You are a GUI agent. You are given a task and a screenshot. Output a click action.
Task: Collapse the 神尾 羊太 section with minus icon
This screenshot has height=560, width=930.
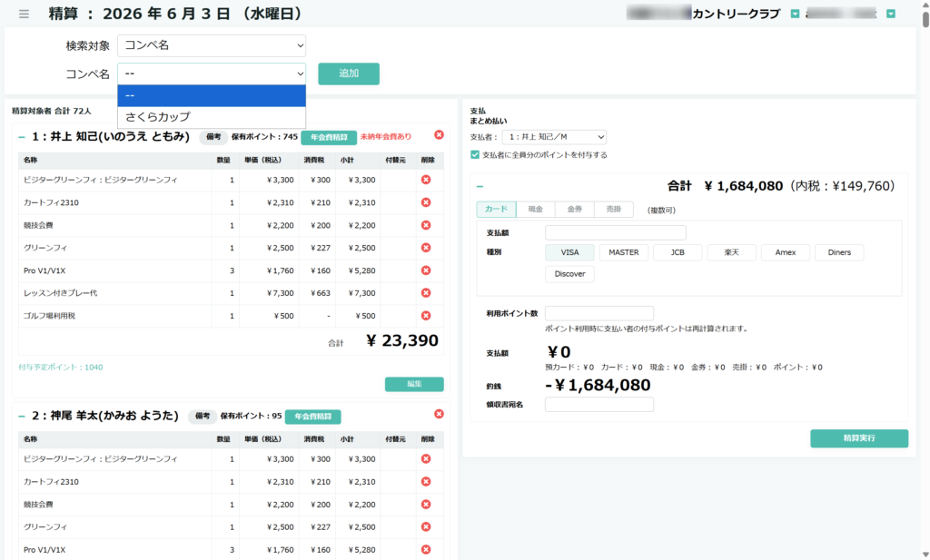(x=22, y=416)
